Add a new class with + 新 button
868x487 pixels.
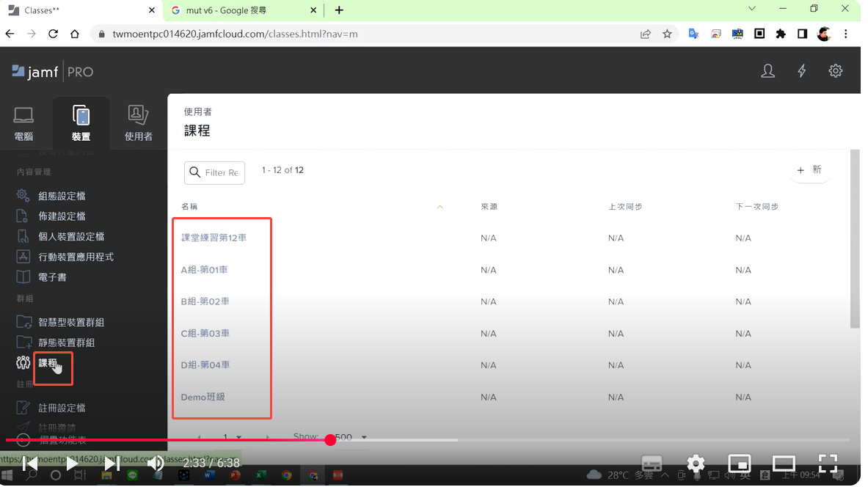point(809,170)
